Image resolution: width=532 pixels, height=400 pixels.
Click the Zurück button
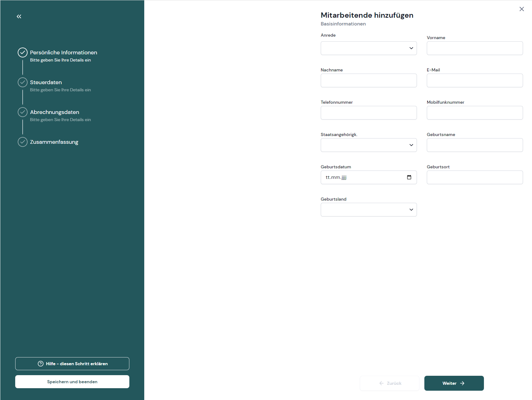(x=390, y=383)
